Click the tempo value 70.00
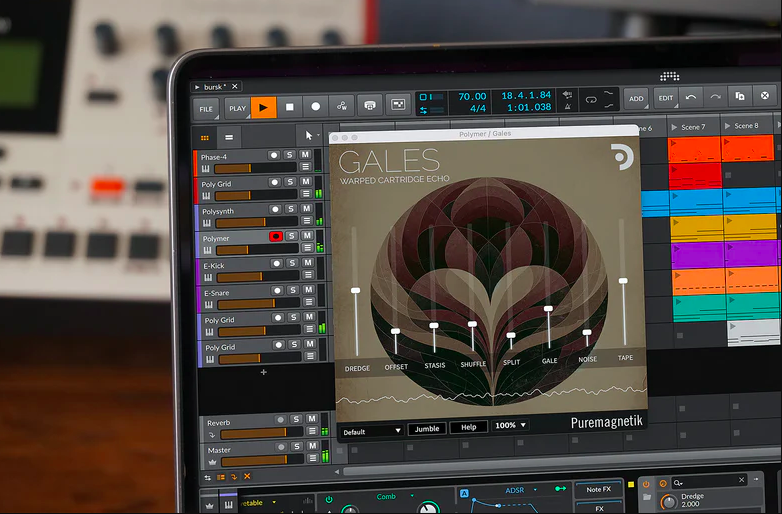 click(x=472, y=96)
